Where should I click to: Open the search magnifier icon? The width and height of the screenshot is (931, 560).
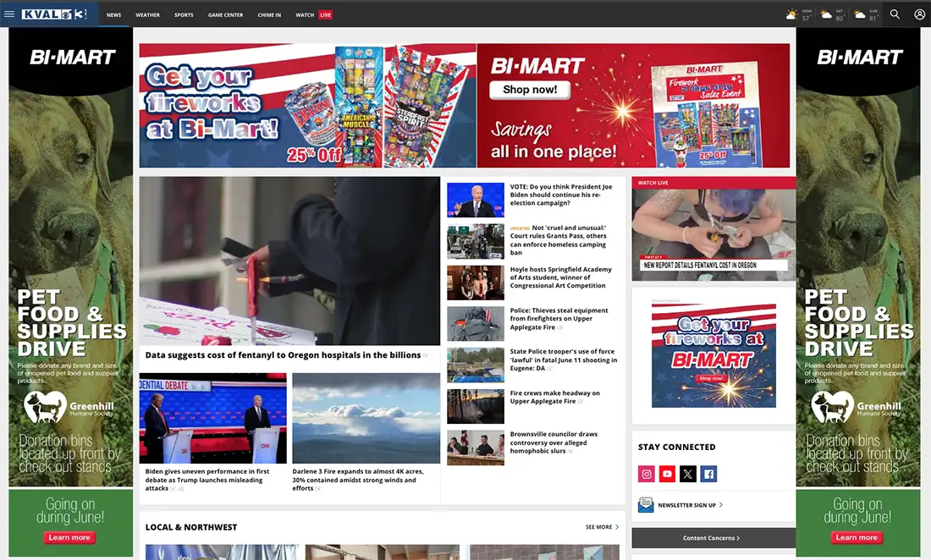[x=895, y=14]
